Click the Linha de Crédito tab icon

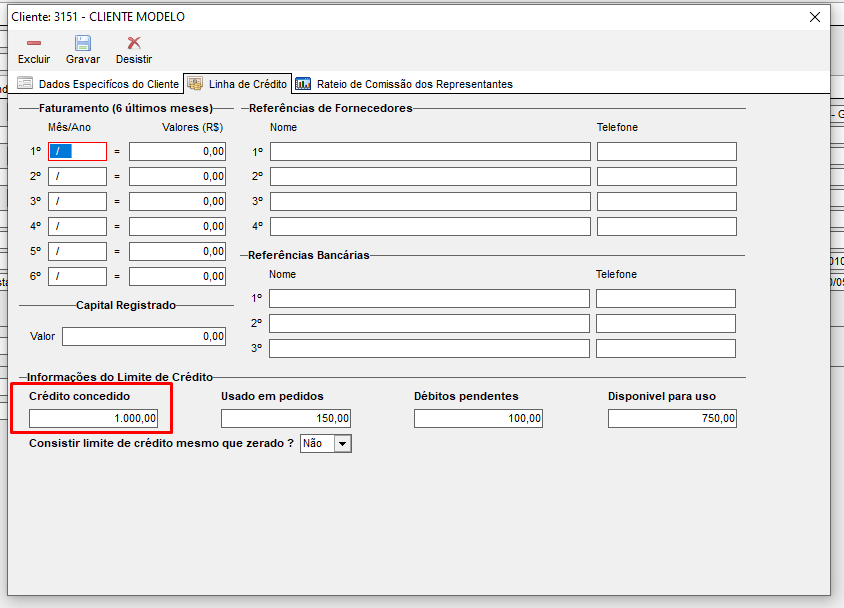pyautogui.click(x=196, y=84)
